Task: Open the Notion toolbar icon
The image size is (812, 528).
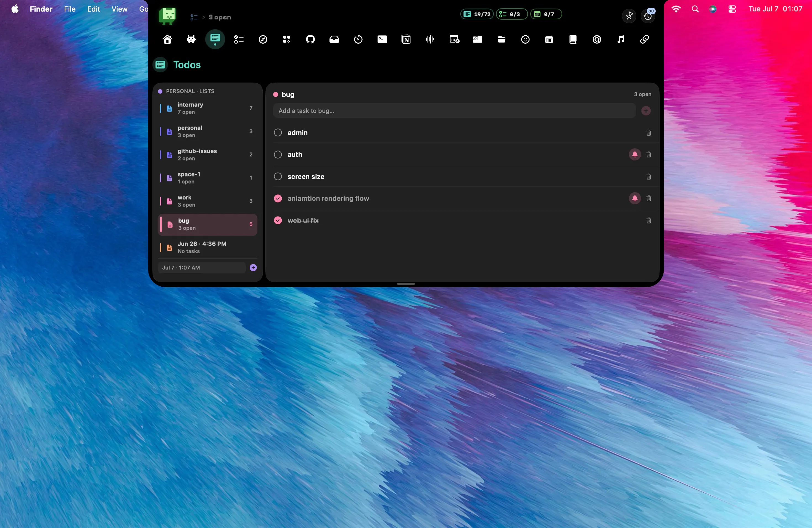Action: 406,39
